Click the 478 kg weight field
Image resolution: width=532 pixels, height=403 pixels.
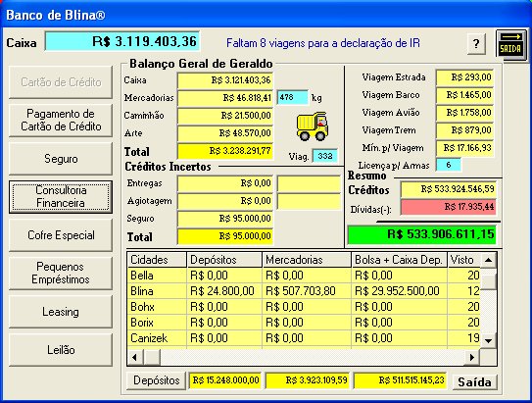coord(293,97)
